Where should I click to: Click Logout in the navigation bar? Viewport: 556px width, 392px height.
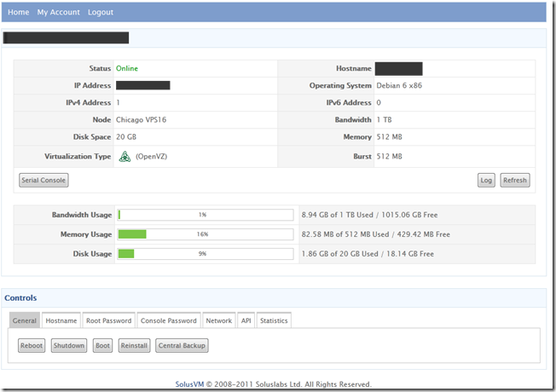point(101,12)
